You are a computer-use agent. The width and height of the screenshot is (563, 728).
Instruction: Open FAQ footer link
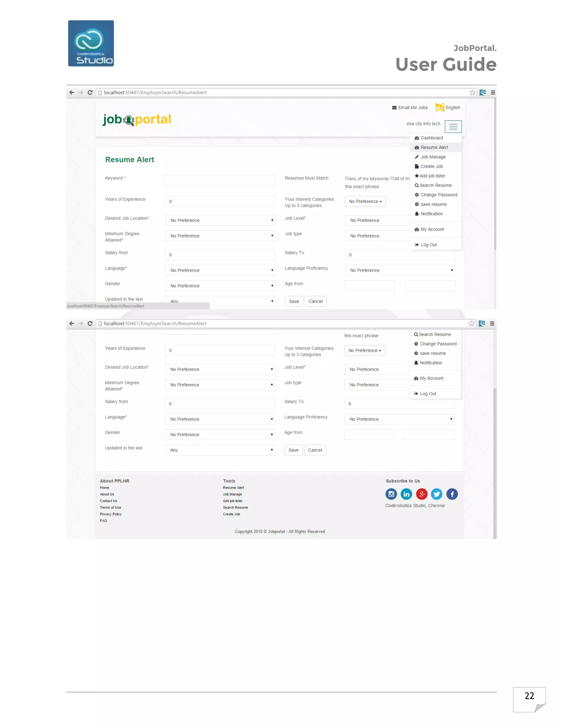(x=103, y=521)
